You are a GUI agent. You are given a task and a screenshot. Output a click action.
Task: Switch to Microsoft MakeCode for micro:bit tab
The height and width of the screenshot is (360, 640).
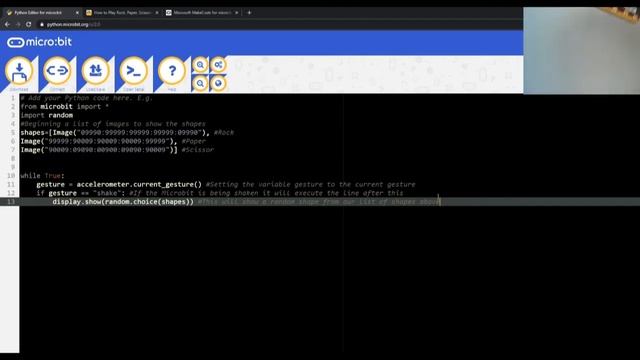point(202,13)
